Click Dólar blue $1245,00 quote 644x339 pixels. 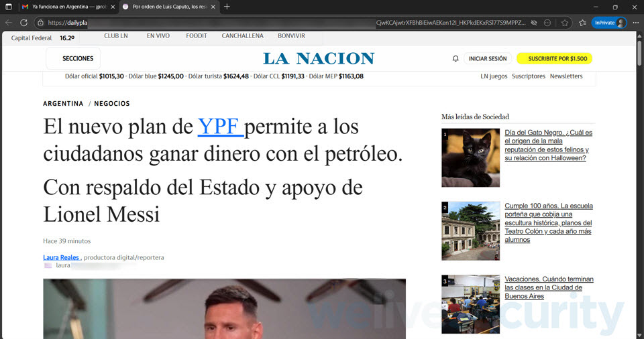[156, 76]
